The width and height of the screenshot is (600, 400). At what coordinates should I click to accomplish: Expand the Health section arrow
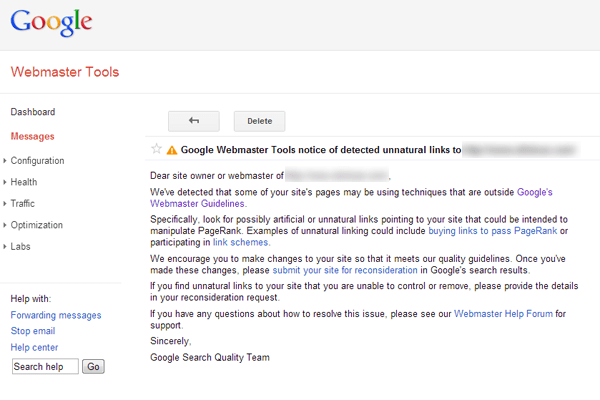click(x=5, y=182)
